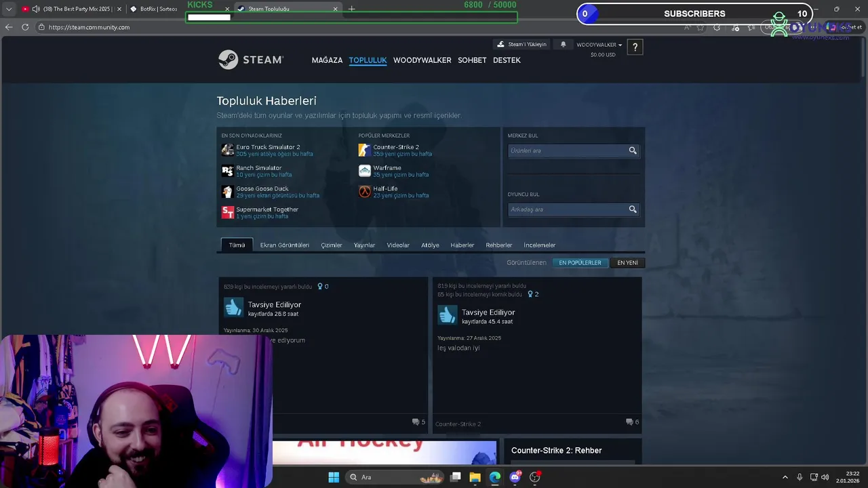Switch to the Yayınlar tab
The width and height of the screenshot is (868, 488).
point(364,245)
